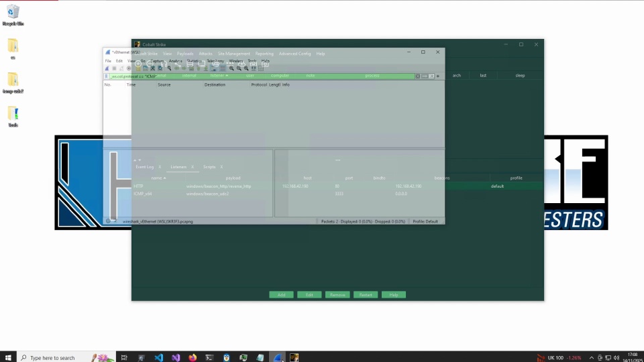Start capturing packets with Wireshark's shark fin icon
644x362 pixels.
[x=107, y=68]
